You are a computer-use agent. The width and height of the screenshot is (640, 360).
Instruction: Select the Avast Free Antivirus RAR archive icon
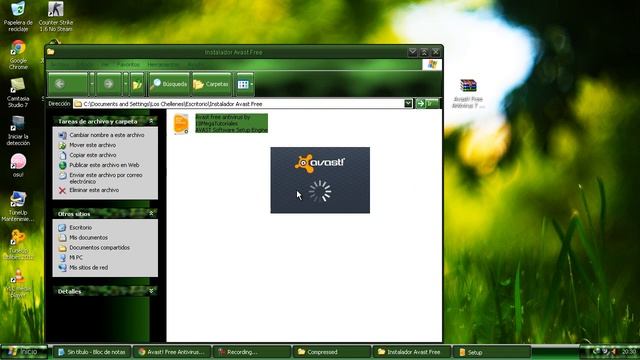pyautogui.click(x=468, y=93)
